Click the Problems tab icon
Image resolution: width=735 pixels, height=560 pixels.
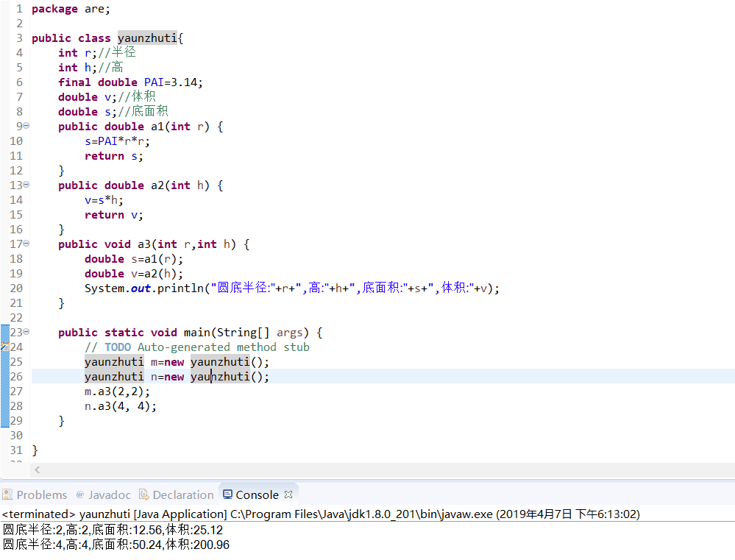point(7,495)
